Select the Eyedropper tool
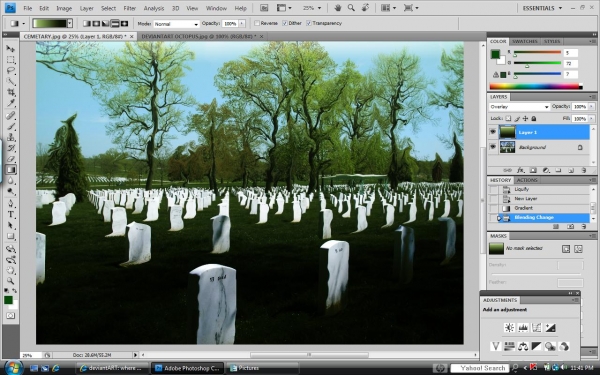The height and width of the screenshot is (375, 600). click(x=11, y=103)
